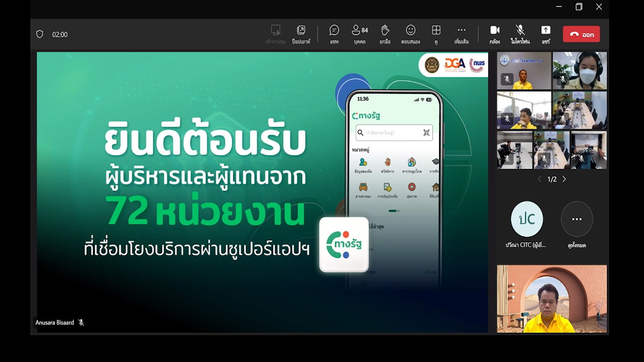The image size is (644, 362).
Task: Click the shield security icon
Action: [x=40, y=34]
